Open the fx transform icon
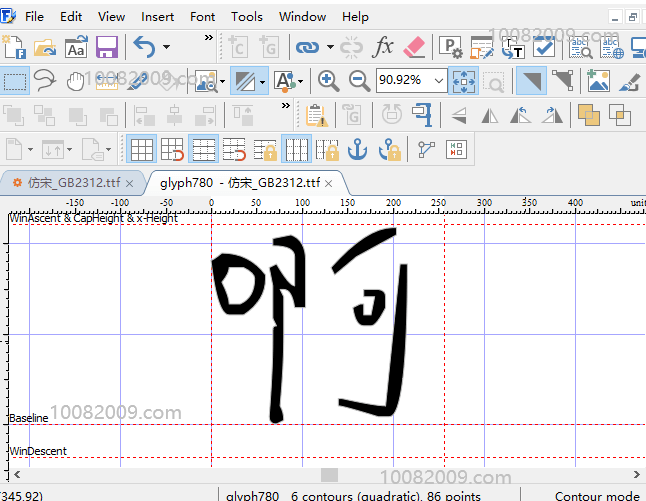This screenshot has width=646, height=501. coord(383,46)
